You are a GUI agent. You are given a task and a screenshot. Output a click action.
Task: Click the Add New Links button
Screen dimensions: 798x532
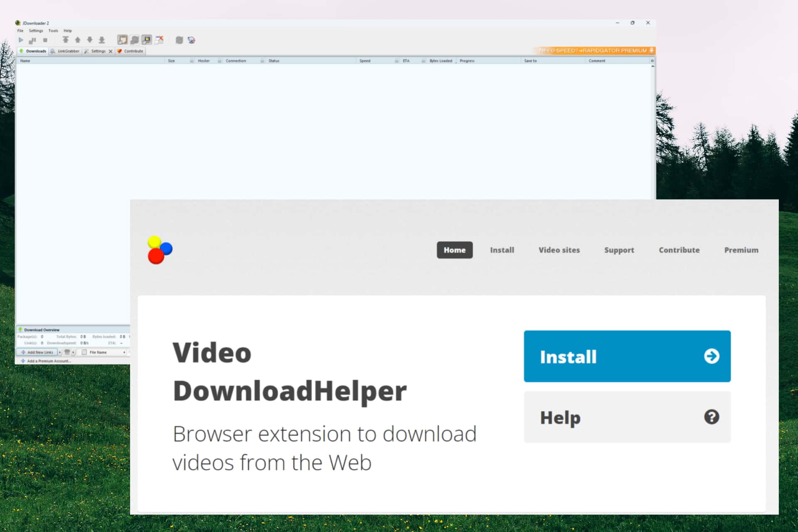point(37,352)
